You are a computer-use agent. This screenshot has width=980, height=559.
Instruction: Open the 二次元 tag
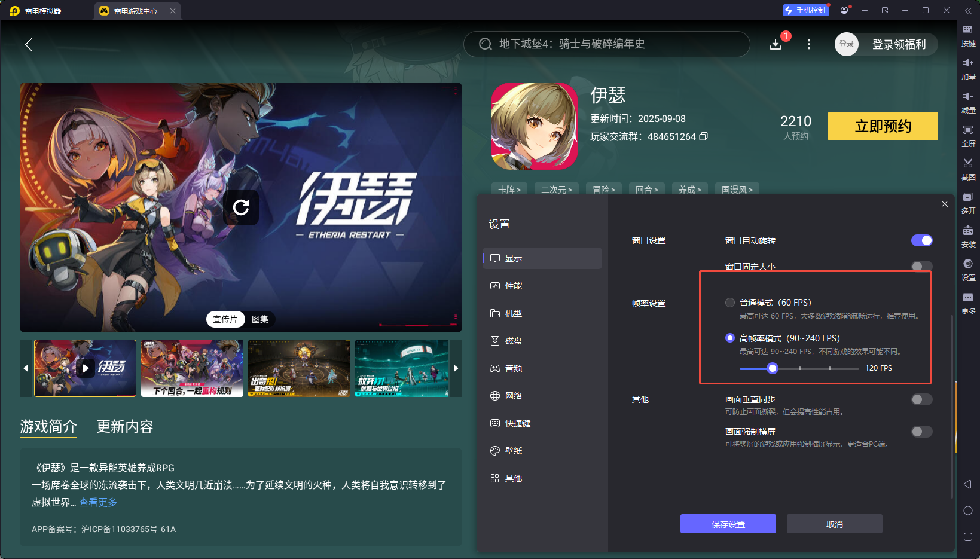[557, 189]
